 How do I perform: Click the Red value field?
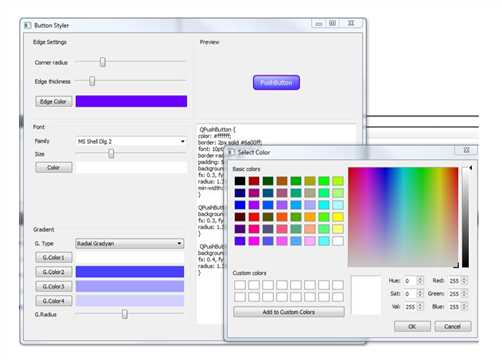pyautogui.click(x=455, y=281)
